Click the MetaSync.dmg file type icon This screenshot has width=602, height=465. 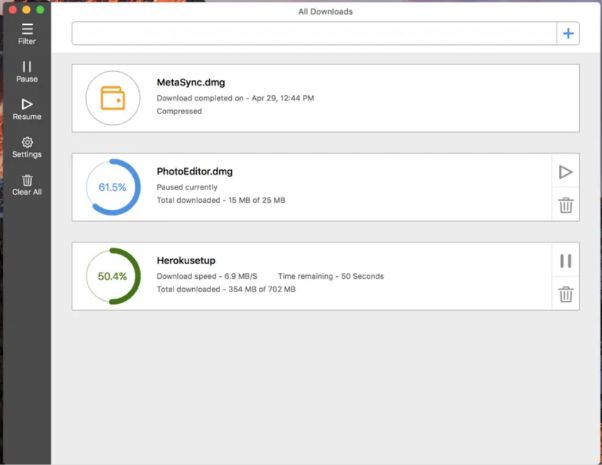[x=113, y=98]
